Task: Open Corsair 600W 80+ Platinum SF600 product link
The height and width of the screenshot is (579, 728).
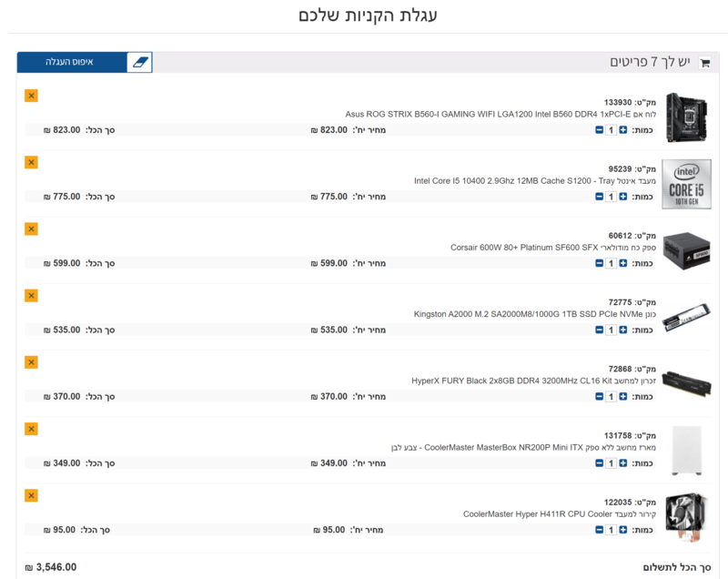Action: 553,248
